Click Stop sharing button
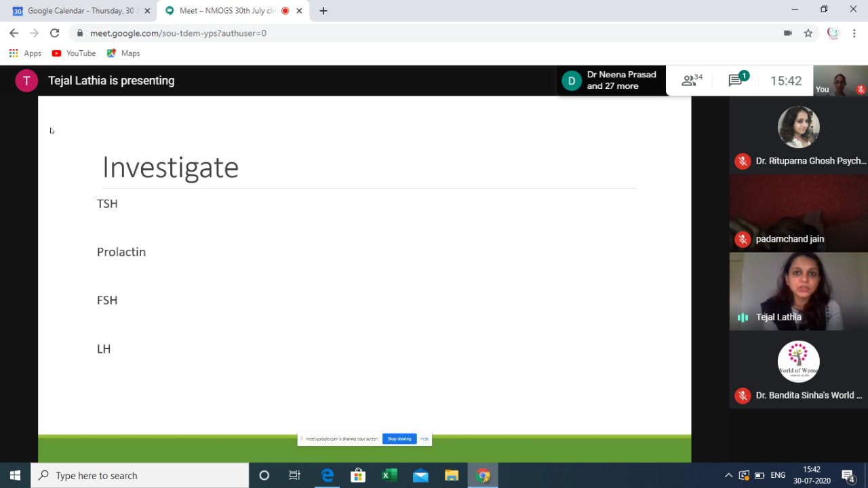The height and width of the screenshot is (488, 868). pos(399,439)
